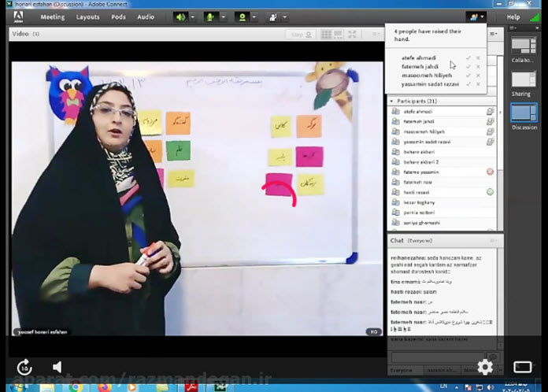Enter the video player fullscreen mode
This screenshot has width=548, height=392.
tap(523, 367)
